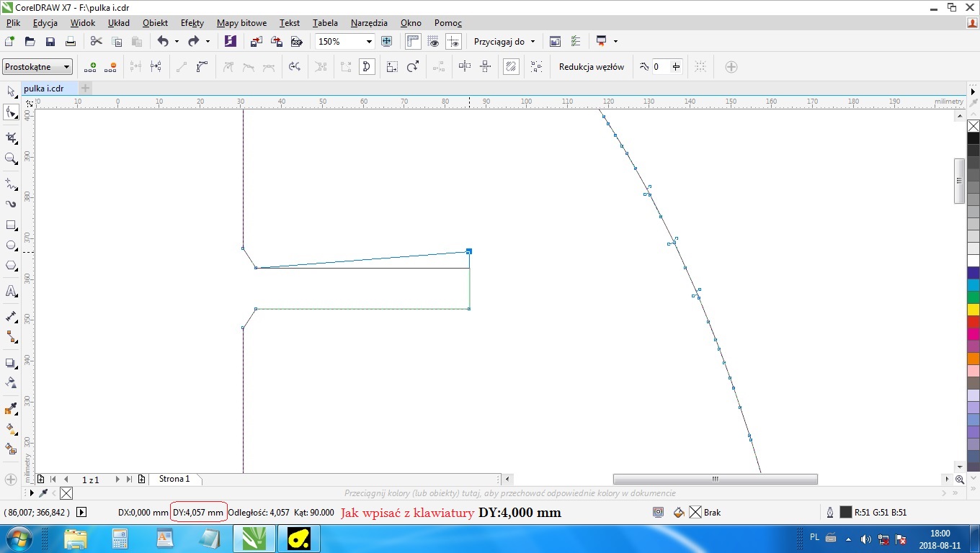Expand the cursor coordinates status flyout
The height and width of the screenshot is (553, 980).
click(x=81, y=513)
